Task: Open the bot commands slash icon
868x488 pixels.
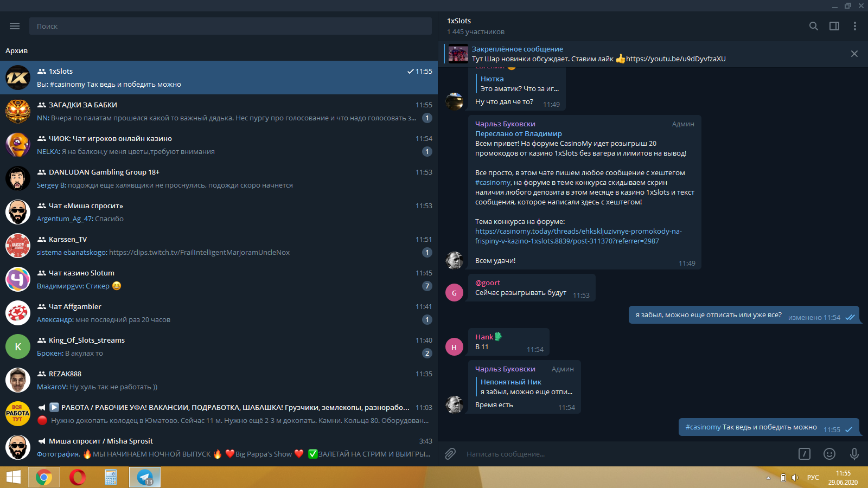Action: click(x=805, y=454)
